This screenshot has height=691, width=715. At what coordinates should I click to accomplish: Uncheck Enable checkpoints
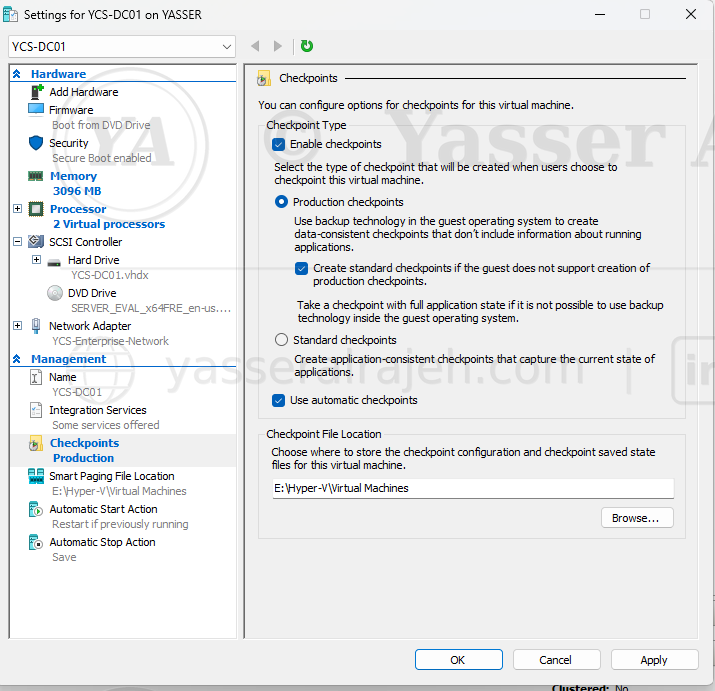click(x=278, y=145)
